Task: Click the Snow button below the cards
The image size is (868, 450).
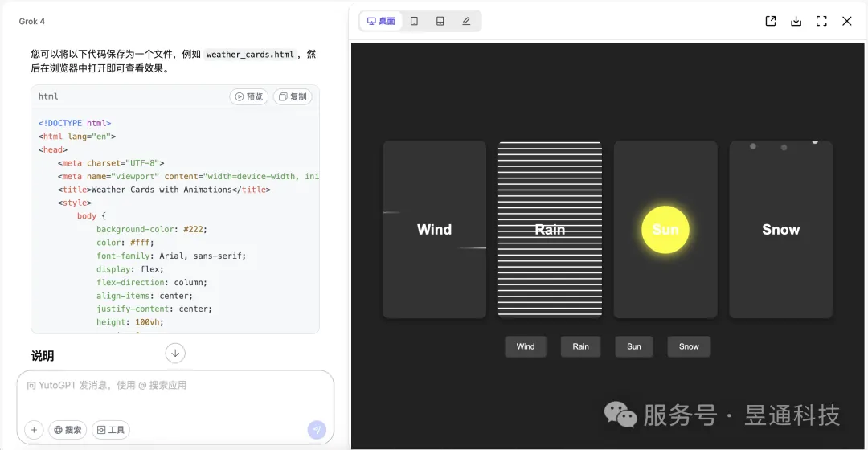Action: (689, 346)
